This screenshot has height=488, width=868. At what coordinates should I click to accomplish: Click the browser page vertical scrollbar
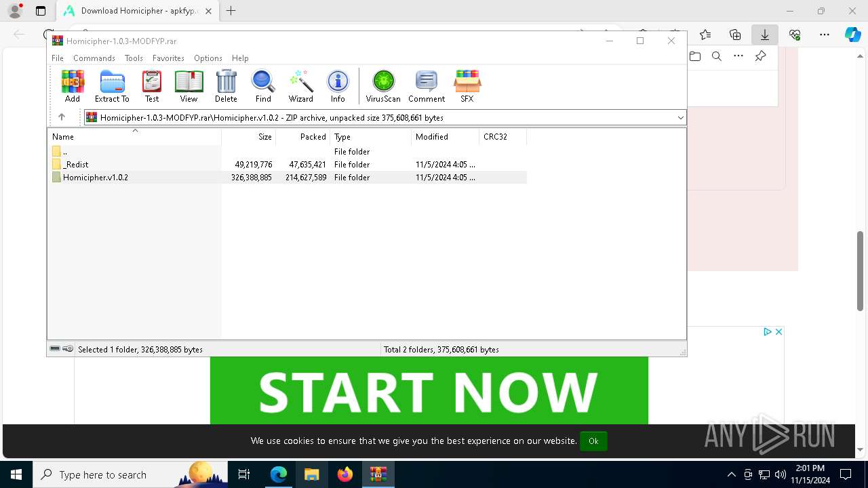coord(861,270)
